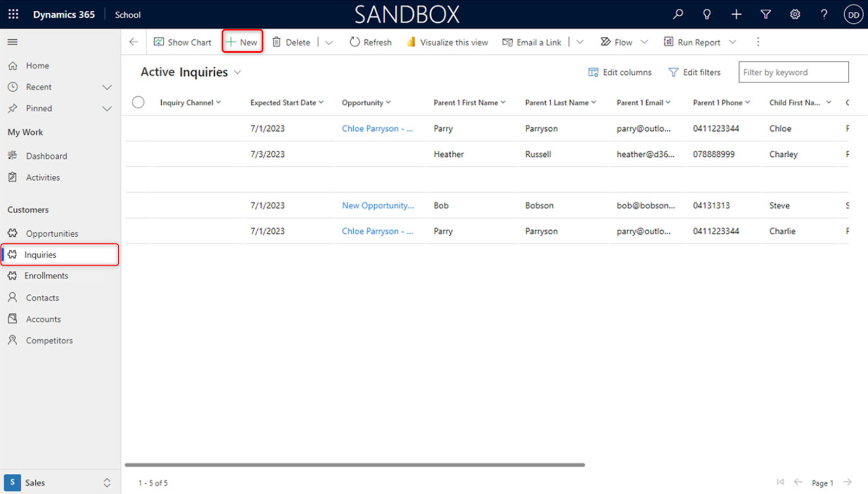
Task: Click the search magnifier icon
Action: [678, 15]
